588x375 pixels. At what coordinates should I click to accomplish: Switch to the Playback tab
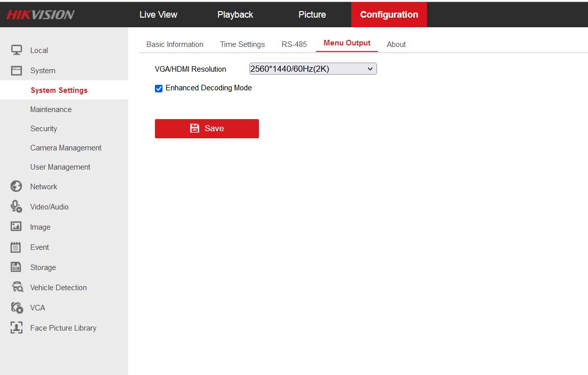(235, 15)
